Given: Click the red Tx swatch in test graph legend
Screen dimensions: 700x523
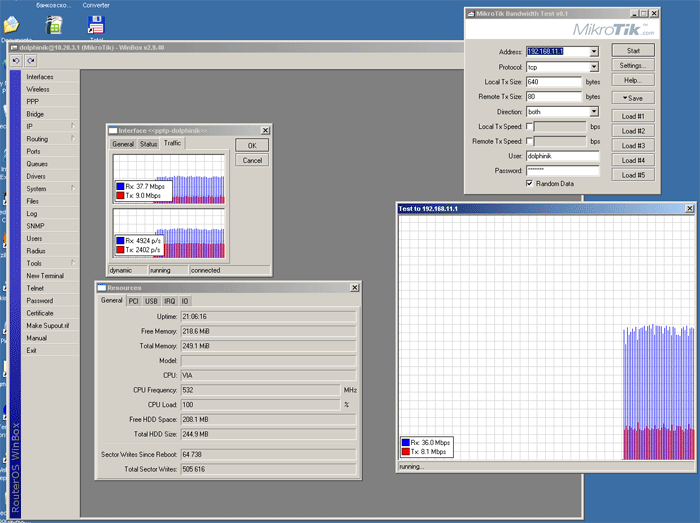Looking at the screenshot, I should pyautogui.click(x=406, y=452).
